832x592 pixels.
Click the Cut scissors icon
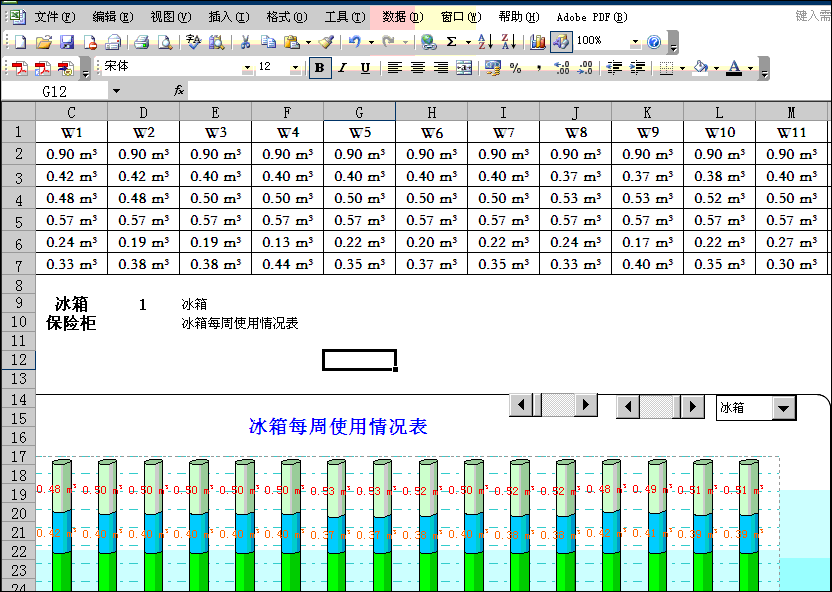(x=245, y=42)
